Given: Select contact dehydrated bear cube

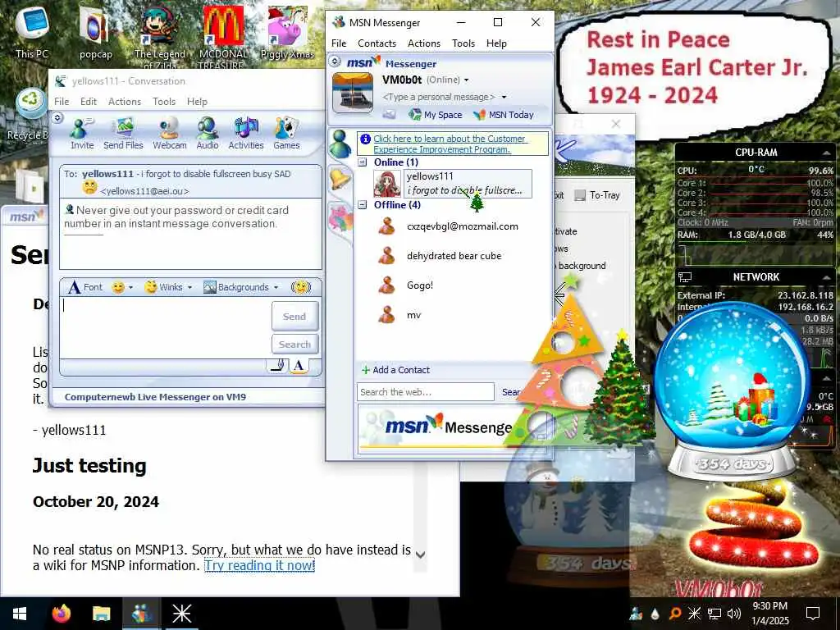Looking at the screenshot, I should coord(454,256).
